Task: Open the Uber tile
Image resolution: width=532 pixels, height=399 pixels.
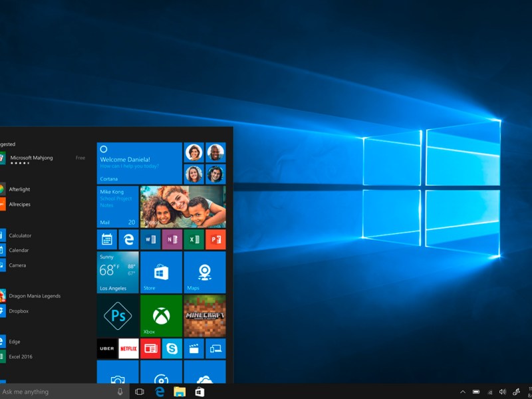Action: (107, 348)
